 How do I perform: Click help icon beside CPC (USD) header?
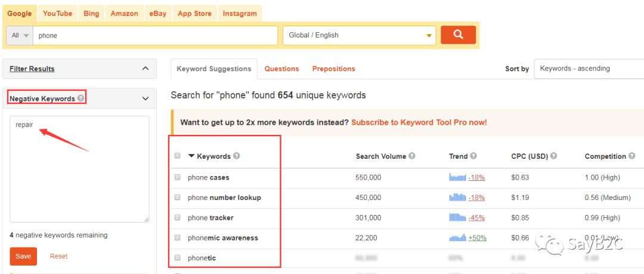pyautogui.click(x=554, y=156)
